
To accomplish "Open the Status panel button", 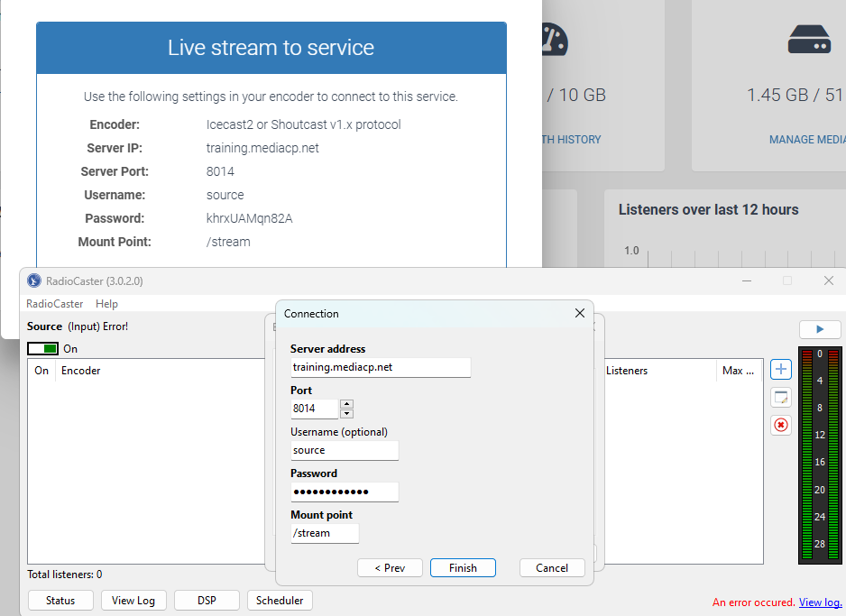I will (x=60, y=601).
